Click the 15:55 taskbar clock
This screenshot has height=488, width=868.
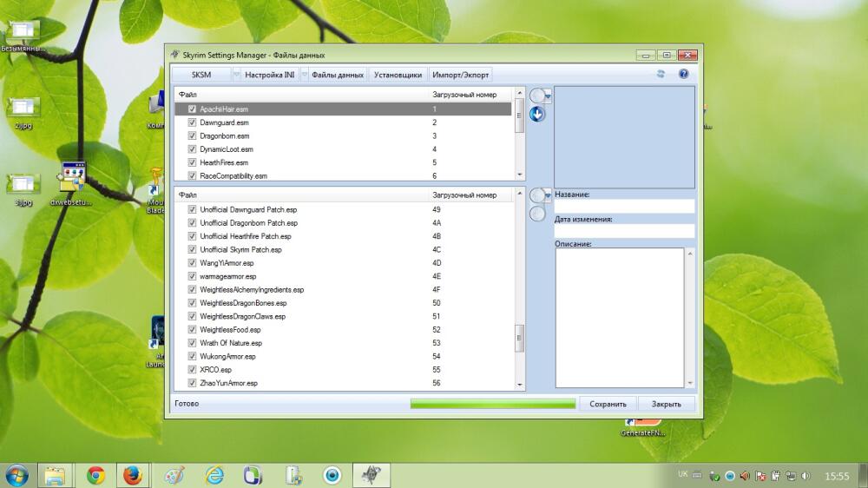pos(837,476)
